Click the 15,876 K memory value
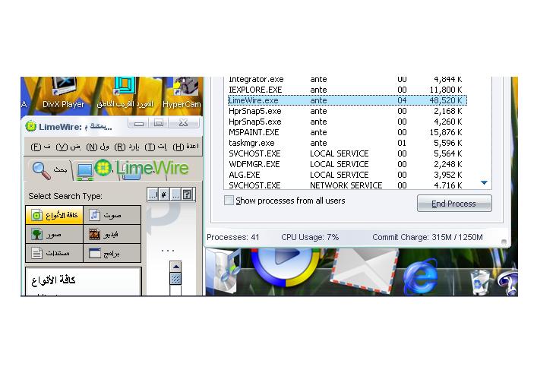Viewport: 556px width, 392px height. 446,132
